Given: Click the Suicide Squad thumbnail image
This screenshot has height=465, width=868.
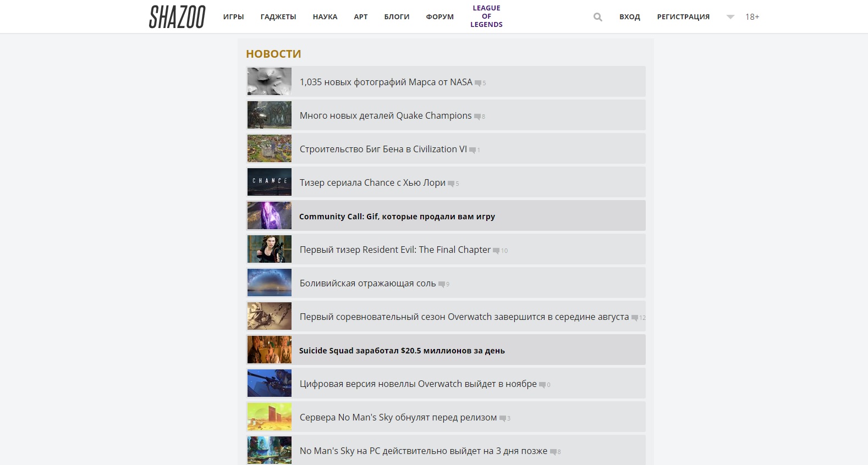Looking at the screenshot, I should pos(270,350).
